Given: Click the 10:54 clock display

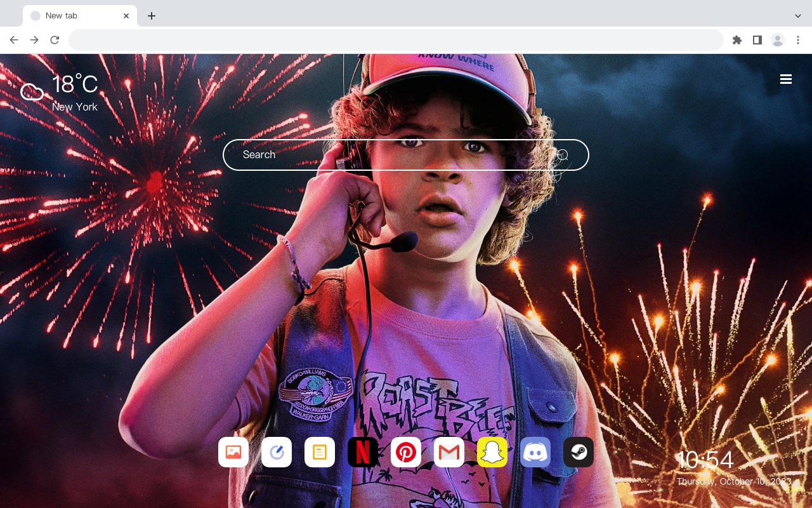Looking at the screenshot, I should (x=705, y=460).
